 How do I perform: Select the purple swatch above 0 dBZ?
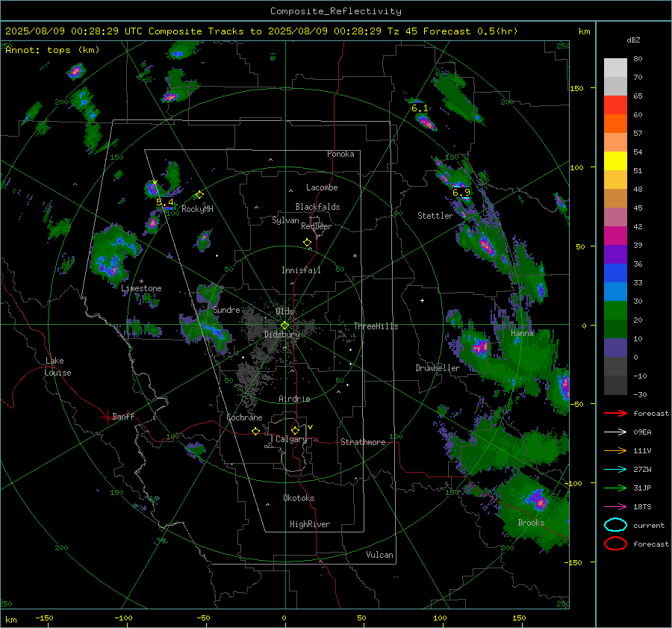pyautogui.click(x=615, y=348)
